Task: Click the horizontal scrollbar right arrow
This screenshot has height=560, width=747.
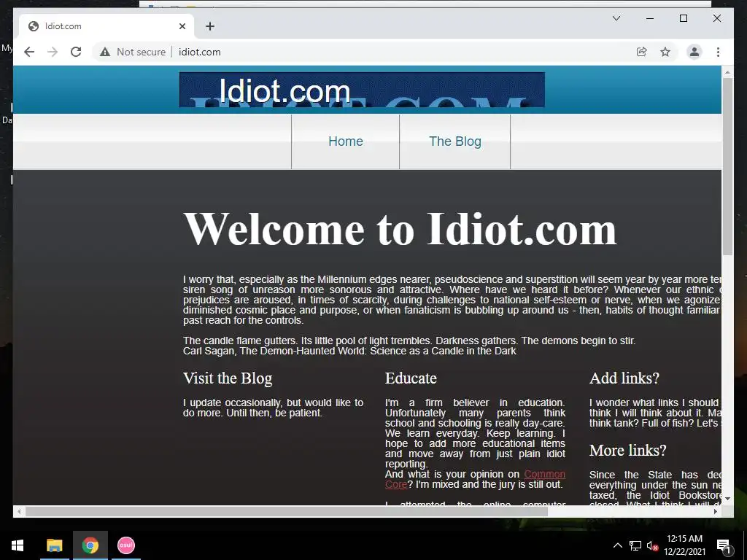Action: pos(716,511)
